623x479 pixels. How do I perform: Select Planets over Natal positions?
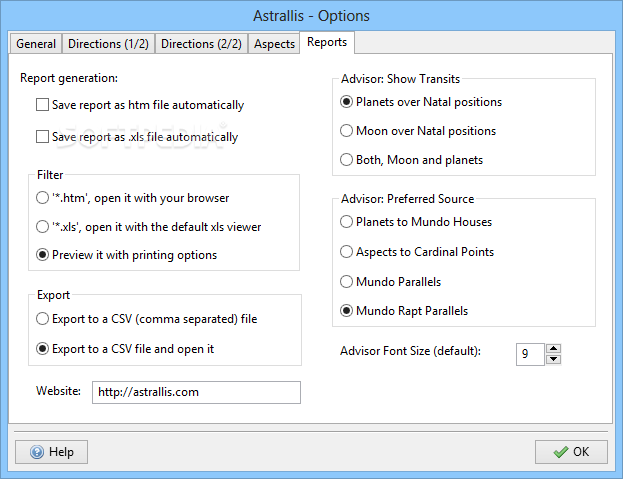[x=421, y=102]
